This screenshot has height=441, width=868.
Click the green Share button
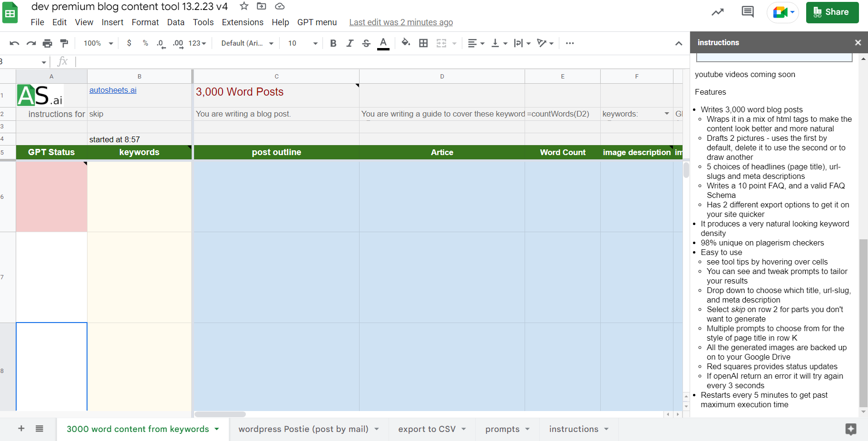[x=832, y=12]
